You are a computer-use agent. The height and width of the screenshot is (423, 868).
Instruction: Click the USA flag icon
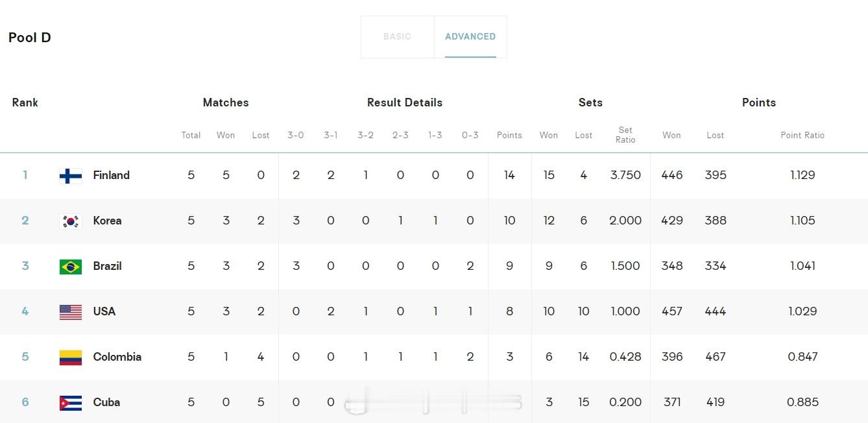pyautogui.click(x=71, y=312)
